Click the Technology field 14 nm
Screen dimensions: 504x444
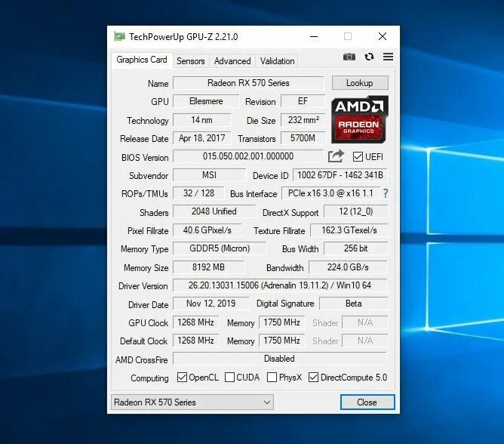202,120
